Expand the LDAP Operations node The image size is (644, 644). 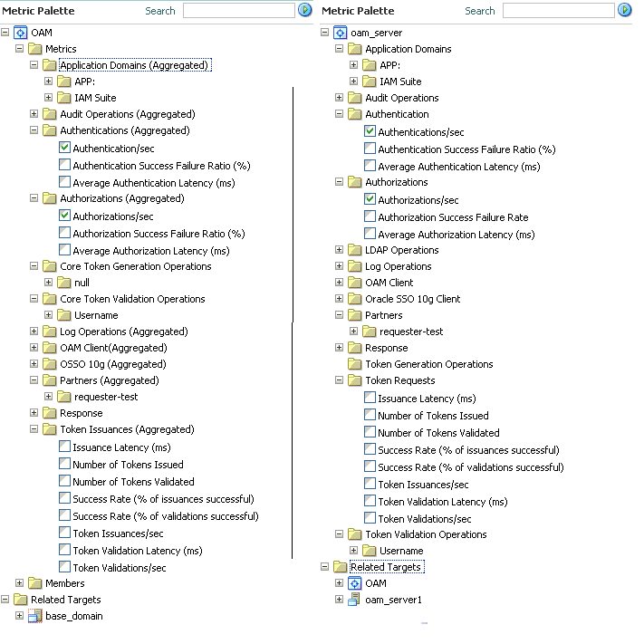[339, 250]
